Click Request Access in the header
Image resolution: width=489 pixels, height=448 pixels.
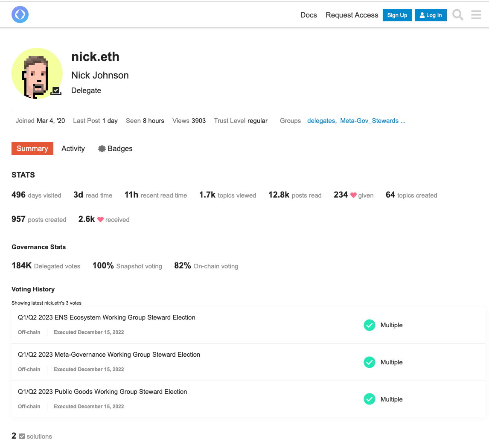pos(352,15)
